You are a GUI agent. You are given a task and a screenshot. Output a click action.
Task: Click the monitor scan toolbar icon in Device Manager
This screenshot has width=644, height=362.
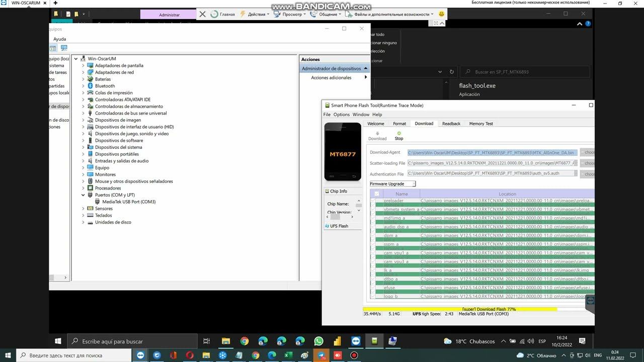coord(64,48)
